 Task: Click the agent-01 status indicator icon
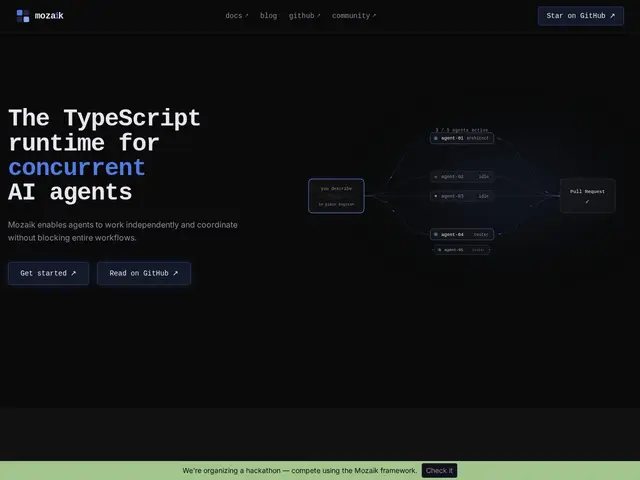[x=436, y=138]
